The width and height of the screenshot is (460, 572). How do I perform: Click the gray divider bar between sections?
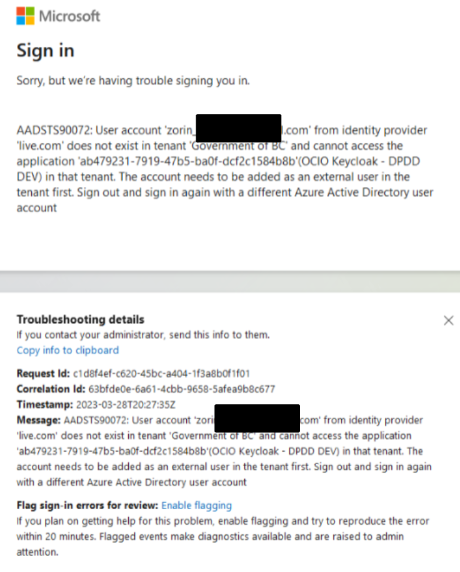(230, 282)
